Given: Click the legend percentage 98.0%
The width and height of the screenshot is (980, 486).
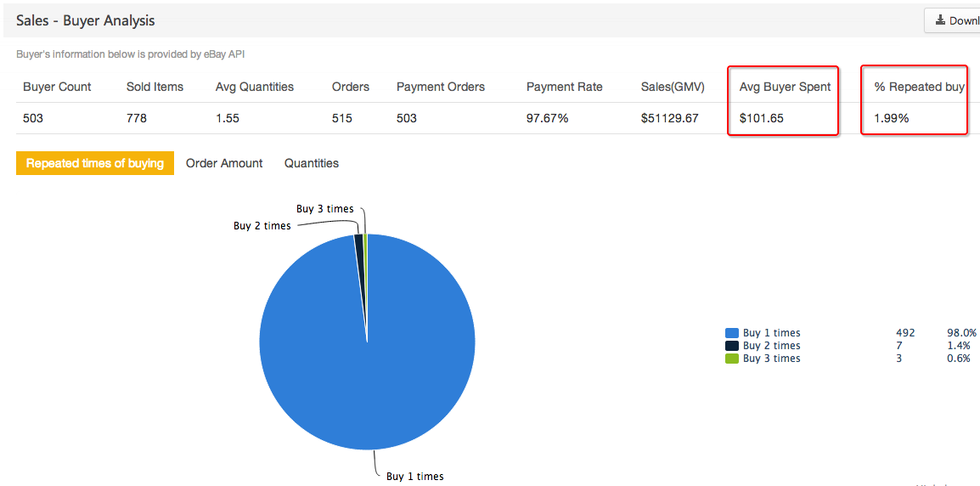Looking at the screenshot, I should pyautogui.click(x=961, y=333).
